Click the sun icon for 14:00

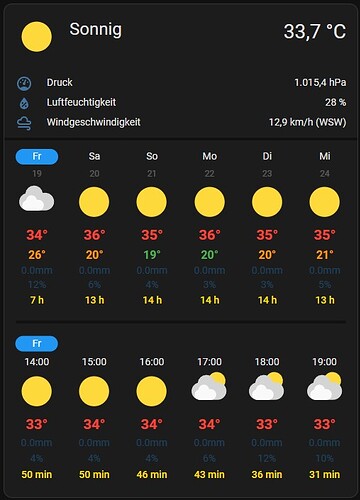point(37,391)
